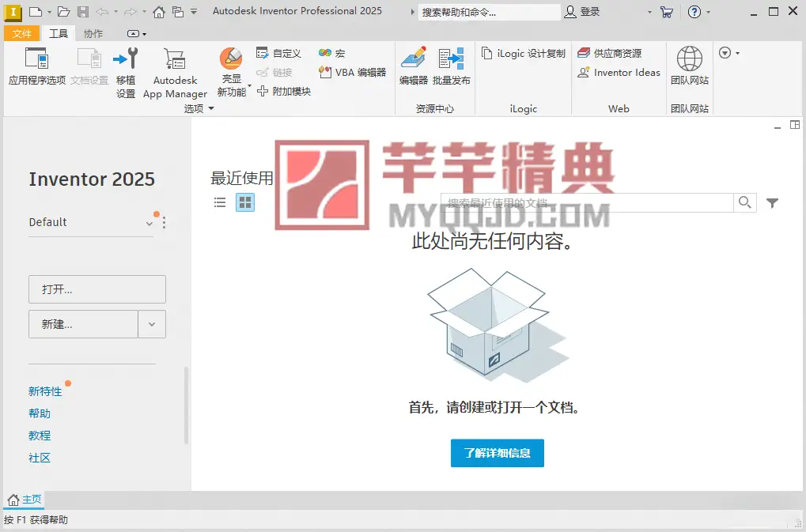806x532 pixels.
Task: Click the search magnifier for recent documents
Action: pos(745,202)
